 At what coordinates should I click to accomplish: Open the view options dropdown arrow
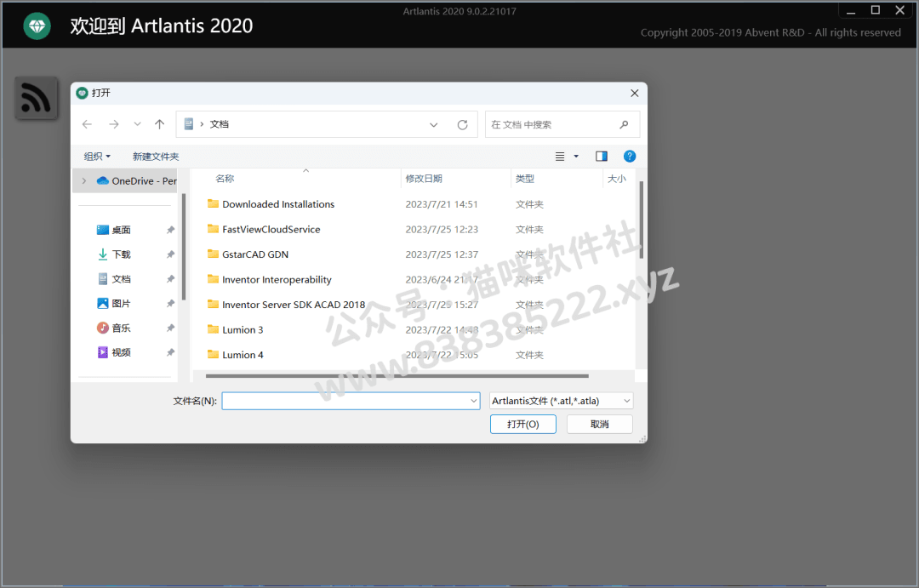(576, 156)
